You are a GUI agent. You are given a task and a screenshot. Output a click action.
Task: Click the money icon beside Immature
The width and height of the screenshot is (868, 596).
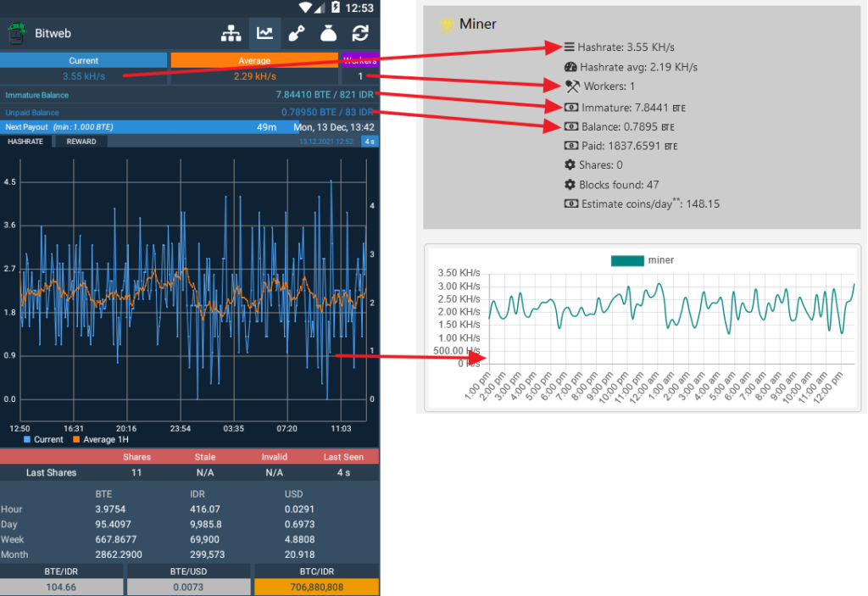tap(570, 108)
